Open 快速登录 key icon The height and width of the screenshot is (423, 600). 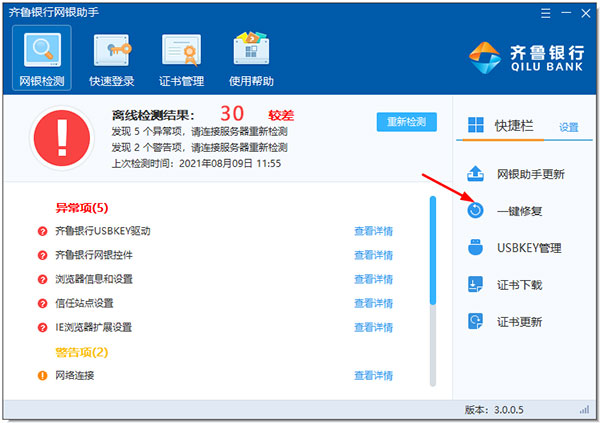click(x=112, y=50)
